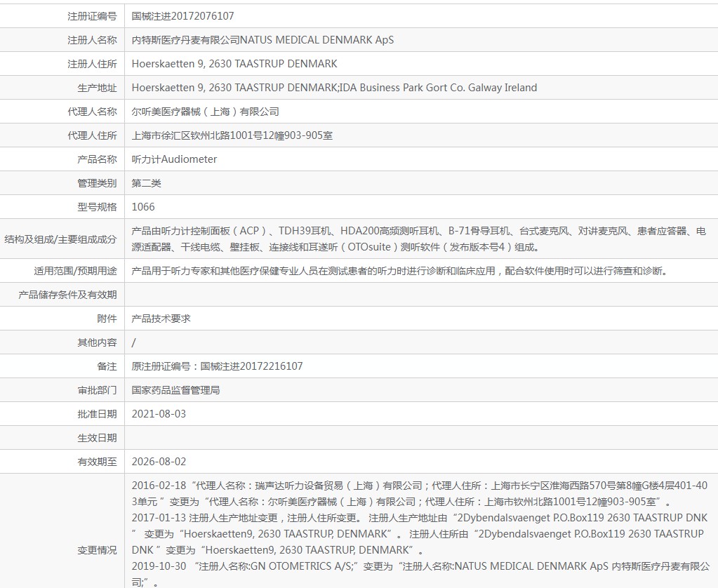The width and height of the screenshot is (718, 588).
Task: Click the 代理人名称 label
Action: tap(92, 112)
